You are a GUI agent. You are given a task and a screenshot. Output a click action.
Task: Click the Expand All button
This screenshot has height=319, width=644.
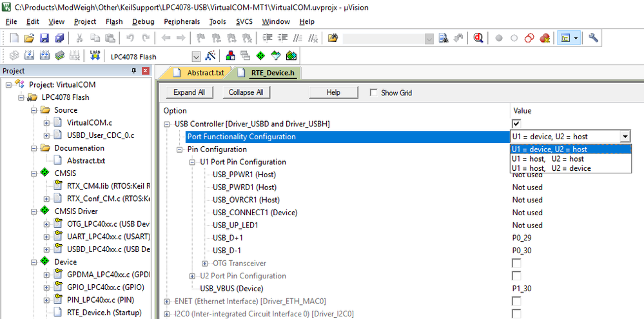(189, 92)
